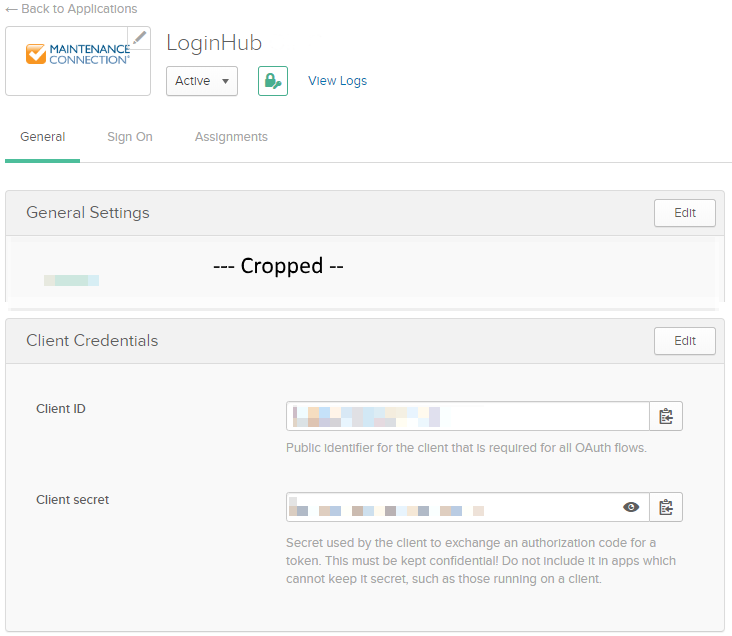Copy the Client ID to the clipboard

click(666, 416)
